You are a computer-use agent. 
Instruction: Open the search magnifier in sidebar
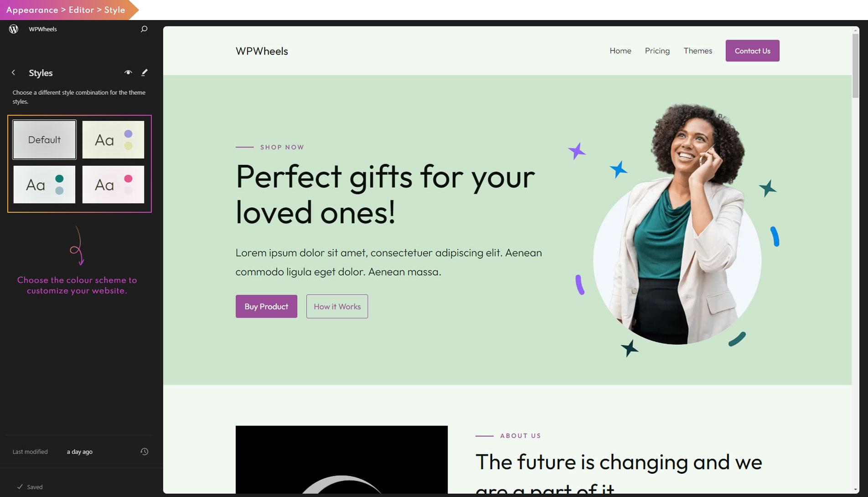tap(144, 29)
